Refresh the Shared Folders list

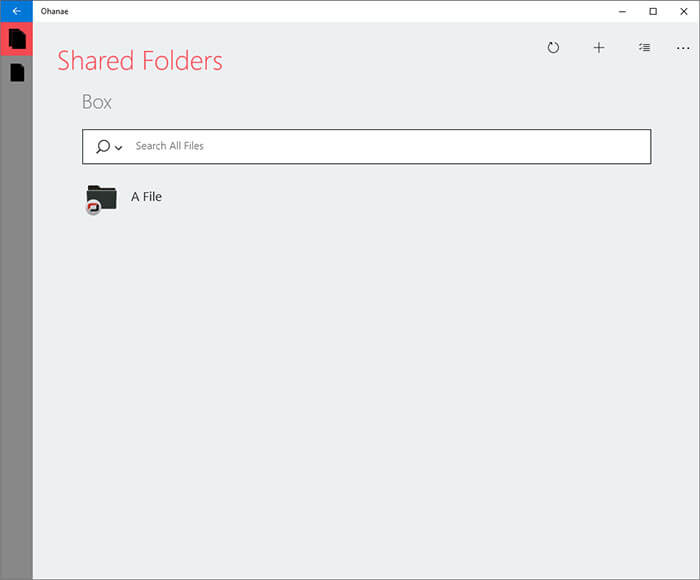point(553,47)
